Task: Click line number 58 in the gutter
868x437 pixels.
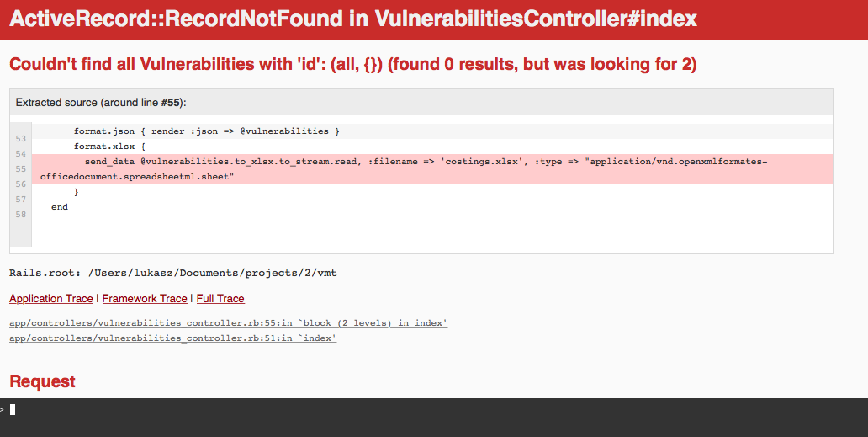Action: 20,215
